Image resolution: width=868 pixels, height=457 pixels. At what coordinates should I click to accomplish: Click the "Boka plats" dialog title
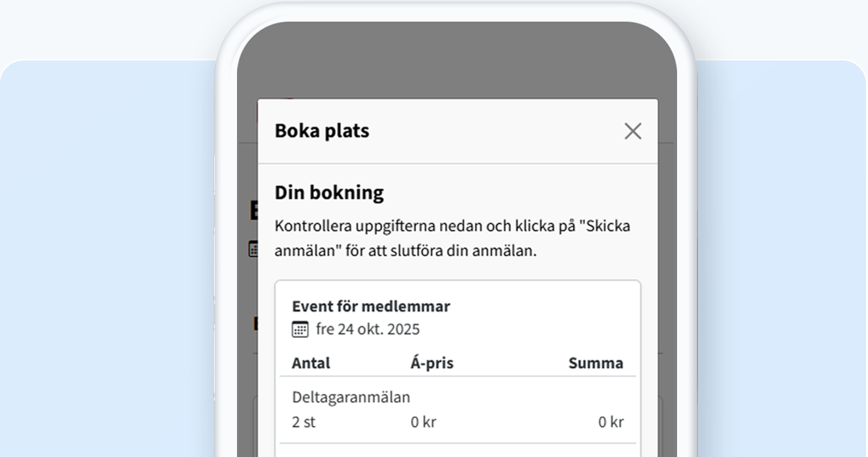321,131
